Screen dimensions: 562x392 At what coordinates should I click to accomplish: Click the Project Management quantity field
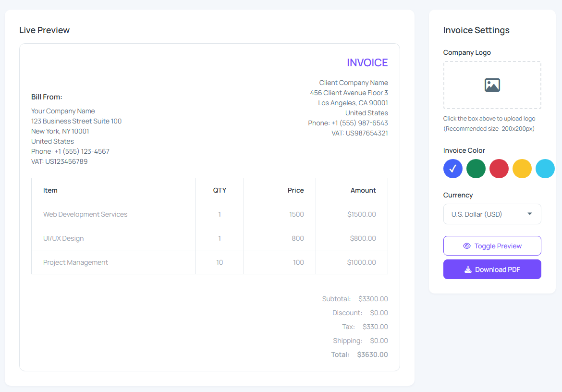tap(220, 262)
